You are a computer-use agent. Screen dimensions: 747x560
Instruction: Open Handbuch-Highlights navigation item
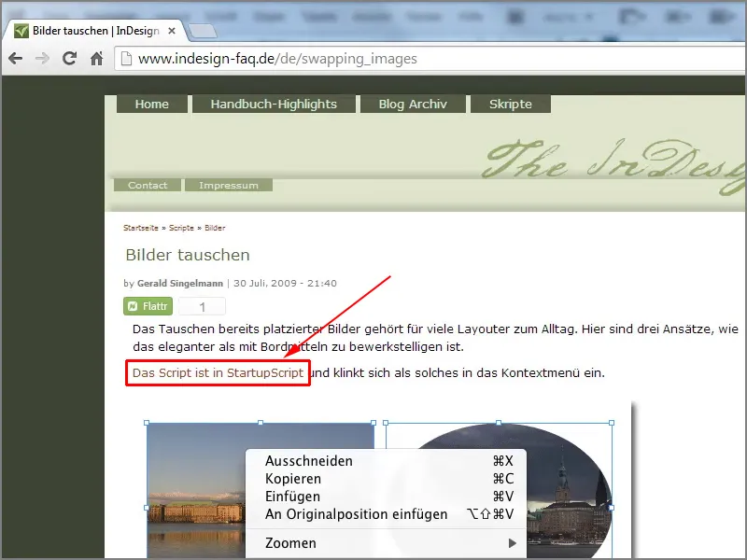click(x=274, y=104)
